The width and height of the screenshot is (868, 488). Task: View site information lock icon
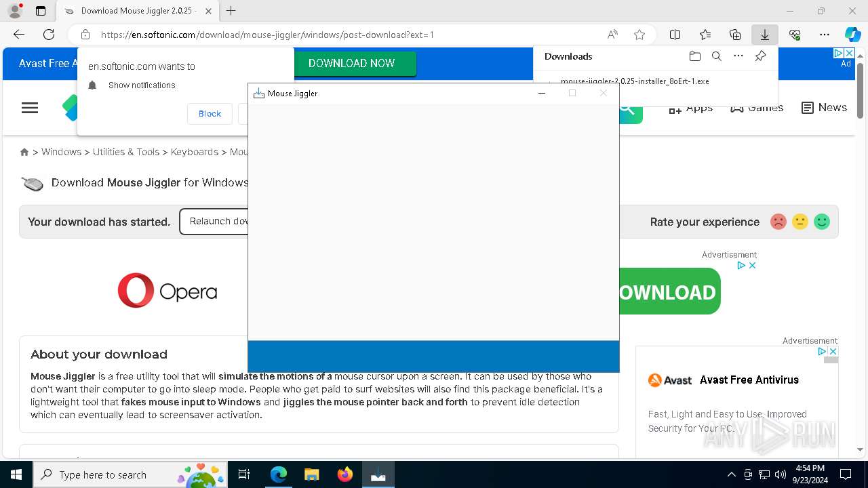point(85,35)
